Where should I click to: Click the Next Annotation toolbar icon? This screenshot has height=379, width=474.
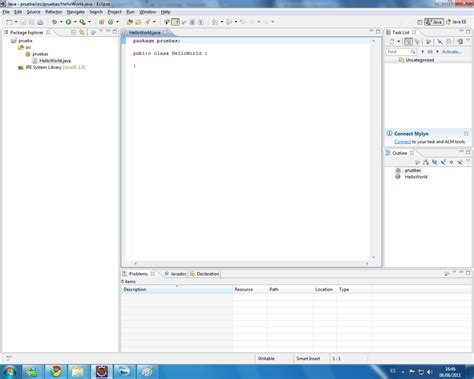point(215,22)
